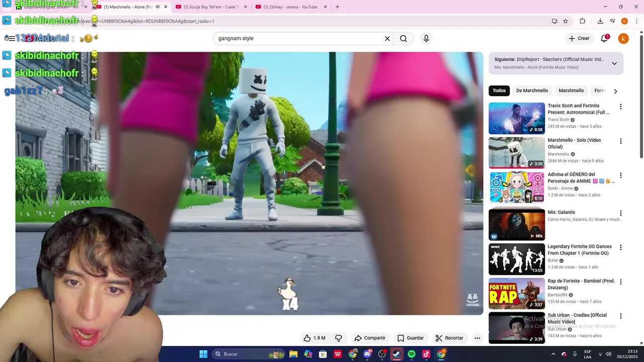Open the YouTube account avatar menu
This screenshot has height=362, width=644.
pyautogui.click(x=623, y=39)
